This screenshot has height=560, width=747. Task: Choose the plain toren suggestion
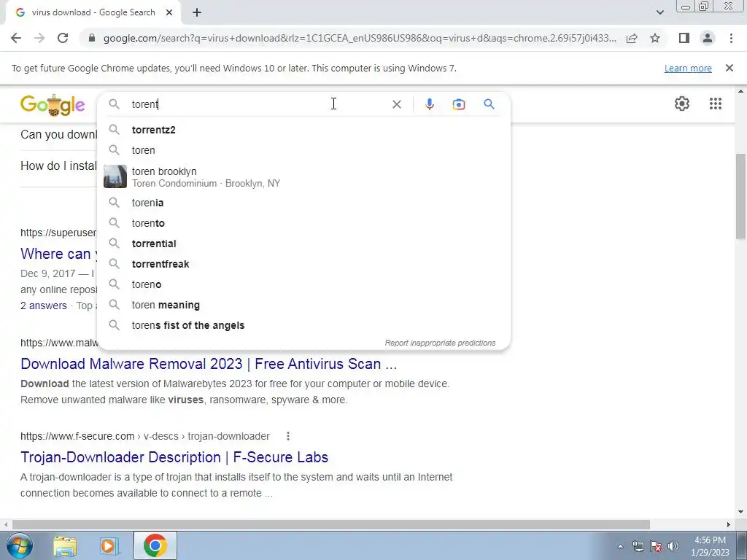(303, 150)
